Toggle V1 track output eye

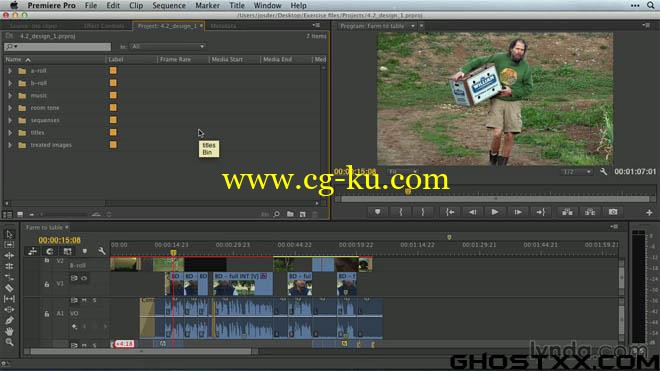pos(84,278)
